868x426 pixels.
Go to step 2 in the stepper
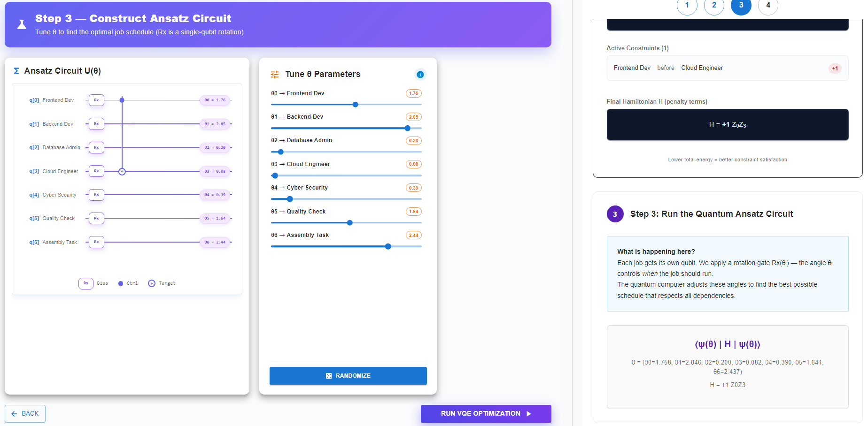(x=714, y=6)
